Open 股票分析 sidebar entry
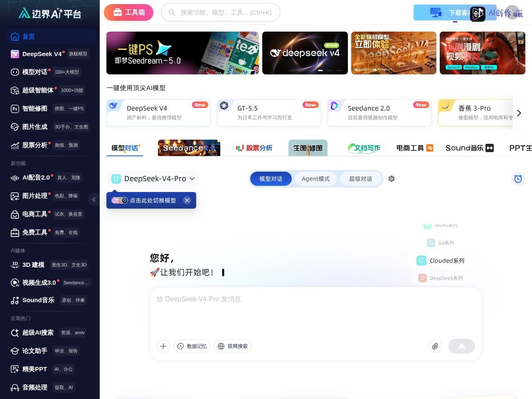 (51, 145)
